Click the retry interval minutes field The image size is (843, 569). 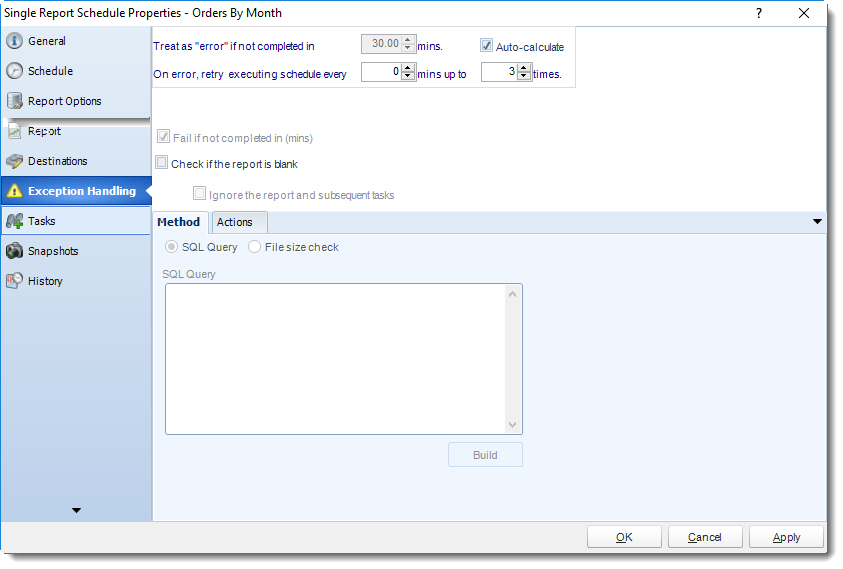(x=382, y=72)
